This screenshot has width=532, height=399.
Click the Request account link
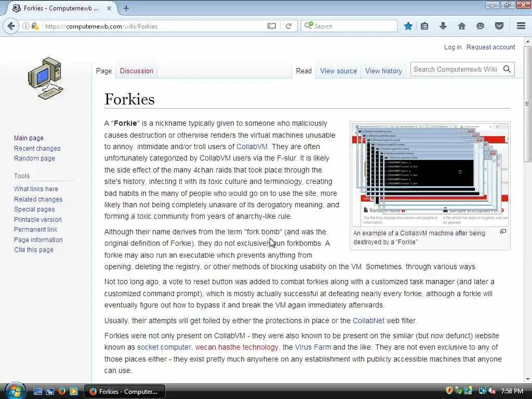coord(490,47)
